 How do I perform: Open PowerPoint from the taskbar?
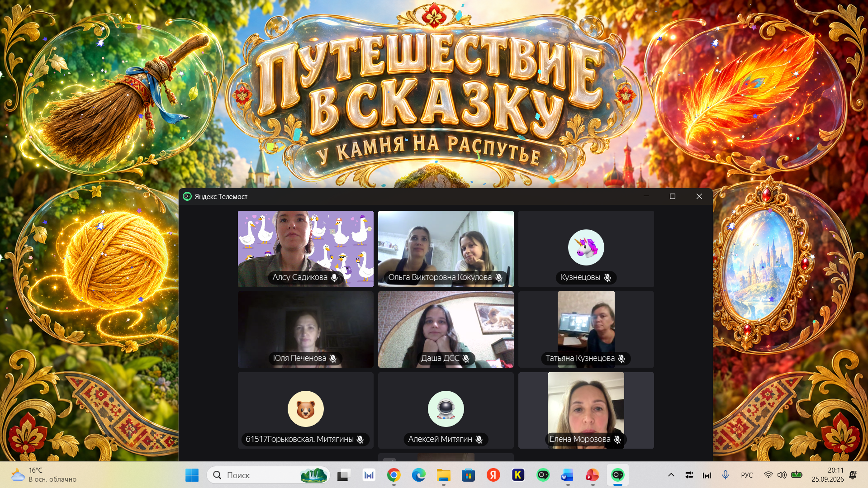pos(593,475)
